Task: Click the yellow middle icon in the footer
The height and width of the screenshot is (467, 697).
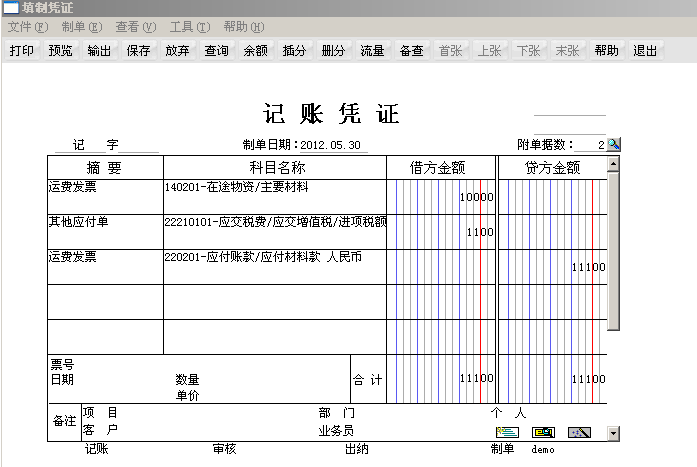Action: (543, 432)
